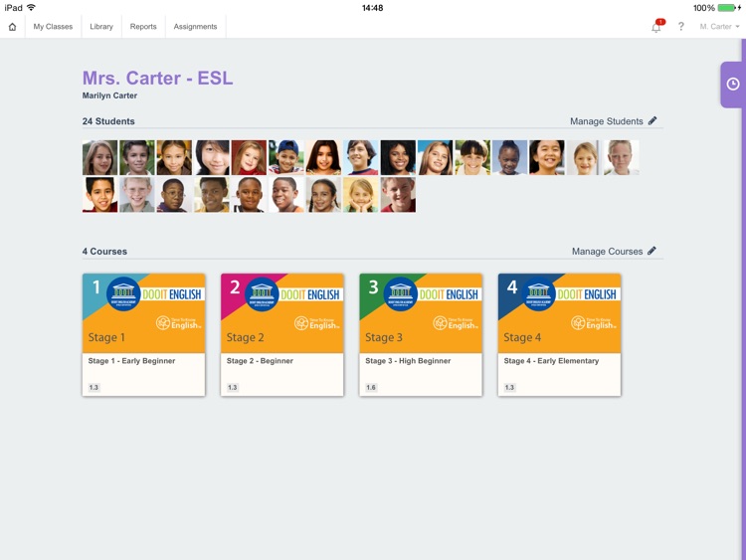Tap the iPad label in status bar
The image size is (746, 560).
click(x=13, y=8)
